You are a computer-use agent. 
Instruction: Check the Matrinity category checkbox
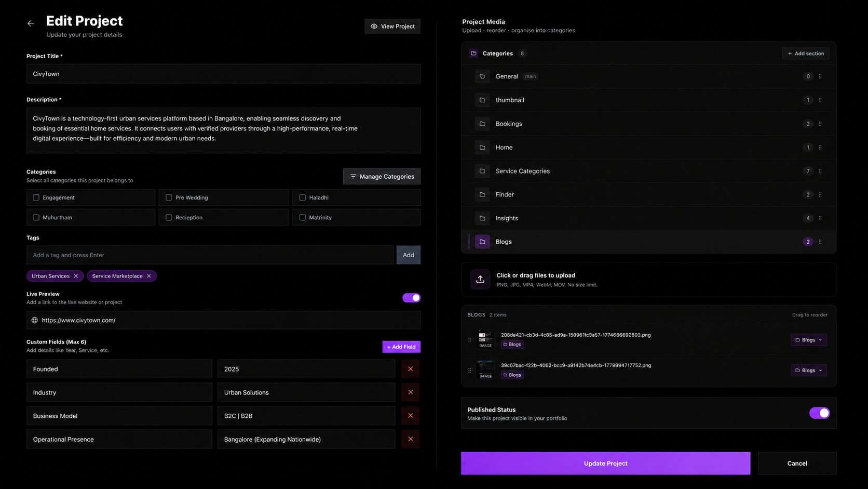tap(303, 217)
